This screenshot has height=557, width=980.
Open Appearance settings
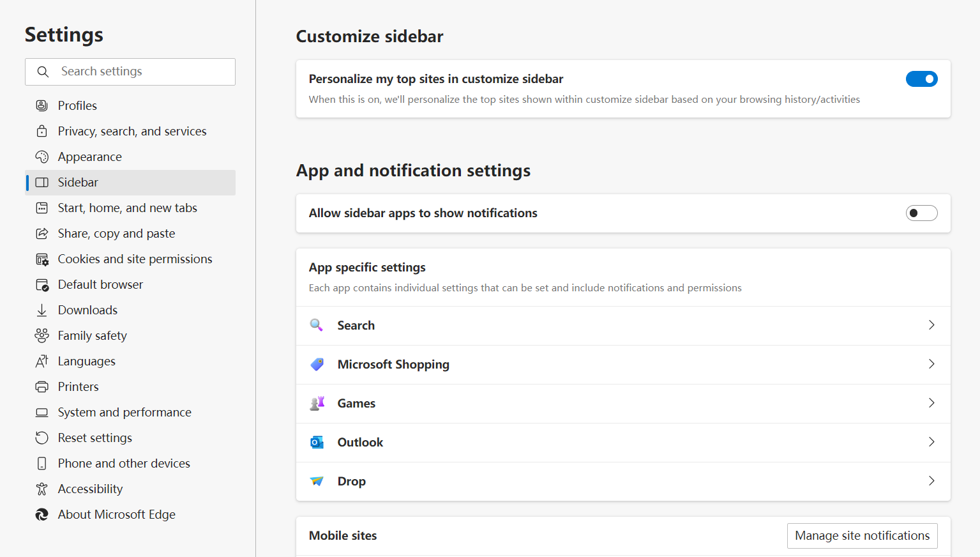[x=130, y=156]
